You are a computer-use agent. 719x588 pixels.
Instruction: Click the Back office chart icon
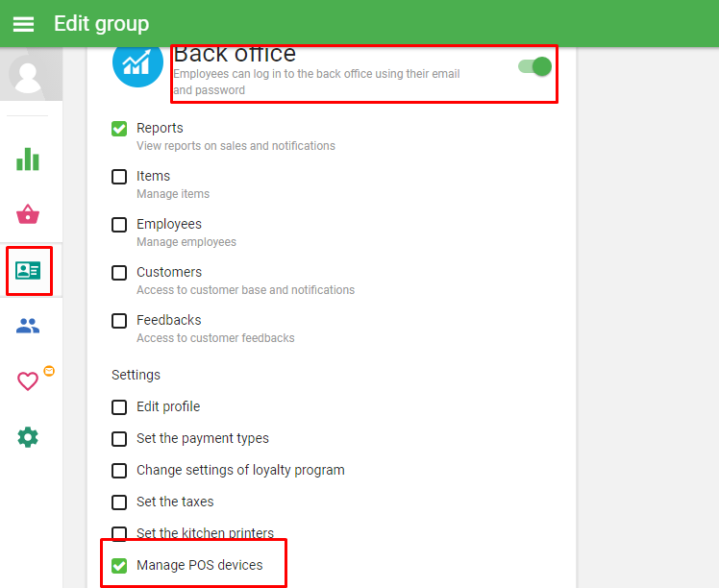137,61
